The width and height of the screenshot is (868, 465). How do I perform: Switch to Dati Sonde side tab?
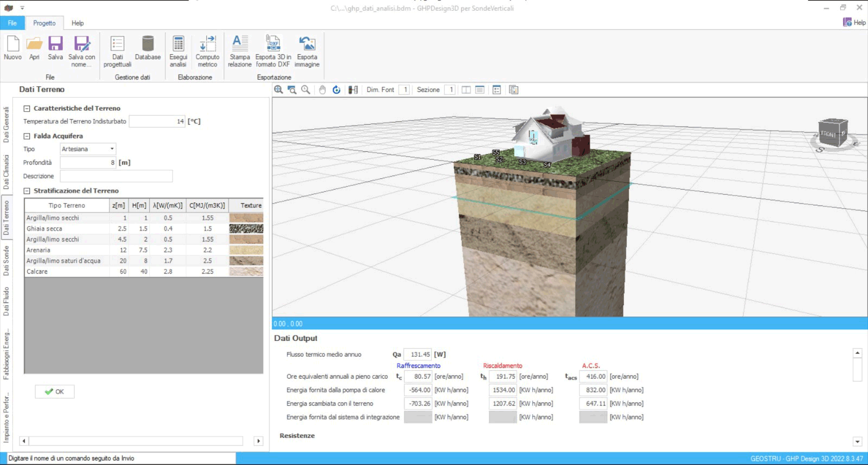(x=7, y=261)
